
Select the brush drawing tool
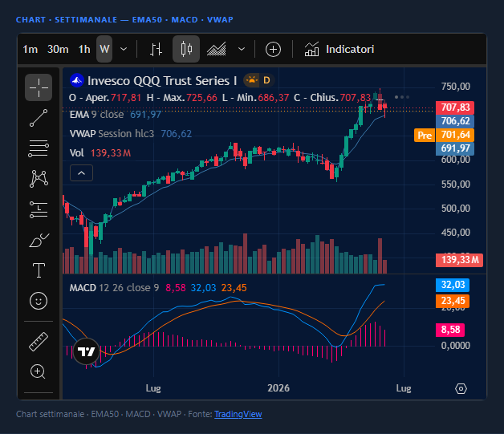tap(39, 241)
